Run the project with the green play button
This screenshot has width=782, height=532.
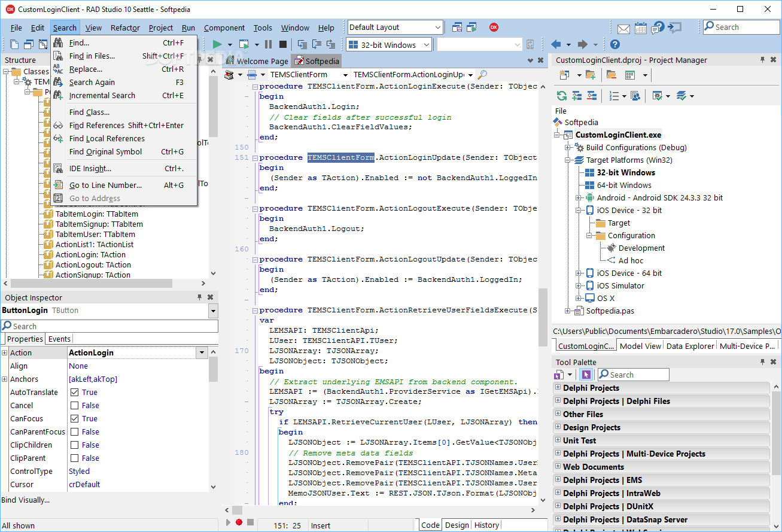pos(217,44)
